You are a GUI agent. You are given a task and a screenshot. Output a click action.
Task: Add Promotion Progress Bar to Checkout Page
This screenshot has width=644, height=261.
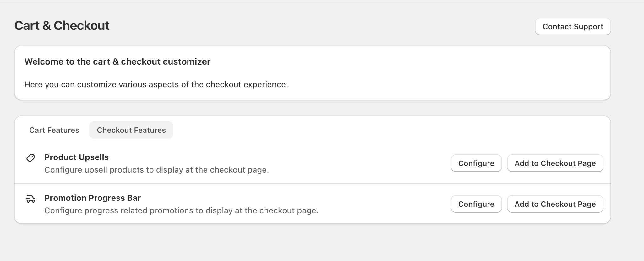(x=555, y=204)
